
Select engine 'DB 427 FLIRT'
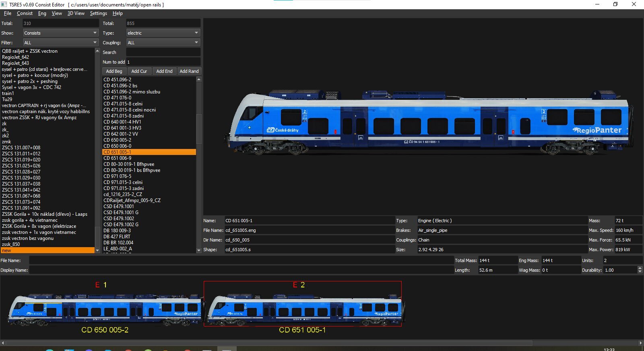149,237
